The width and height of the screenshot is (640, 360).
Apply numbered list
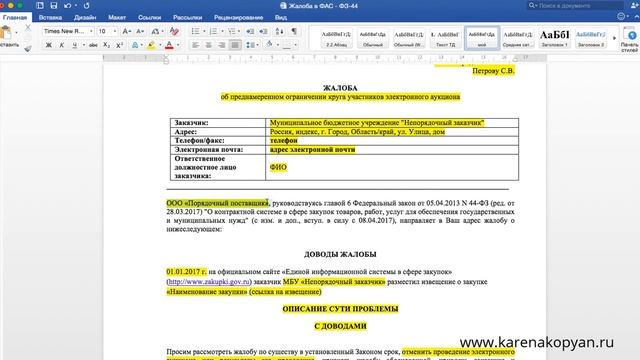[x=213, y=31]
